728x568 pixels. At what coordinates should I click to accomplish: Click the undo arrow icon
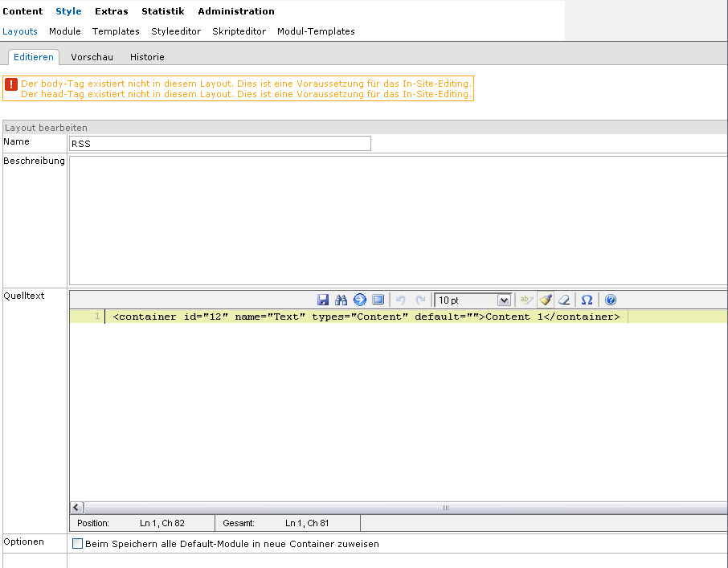pos(401,300)
